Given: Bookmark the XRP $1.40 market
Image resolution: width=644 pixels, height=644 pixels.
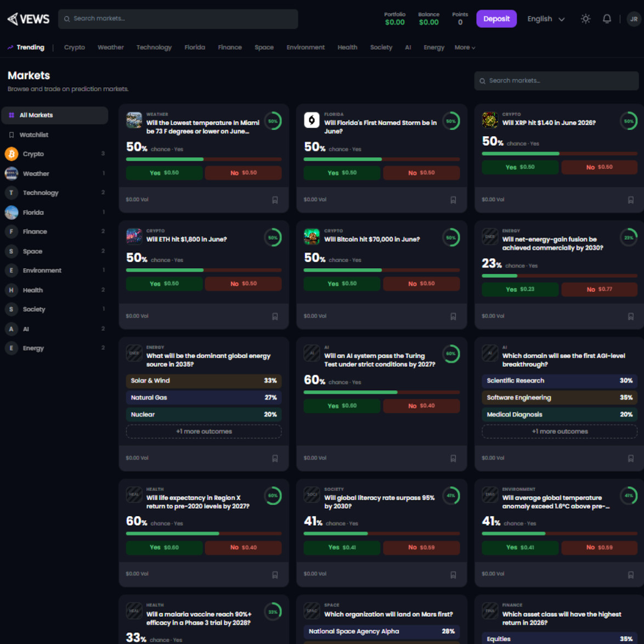Looking at the screenshot, I should 631,200.
